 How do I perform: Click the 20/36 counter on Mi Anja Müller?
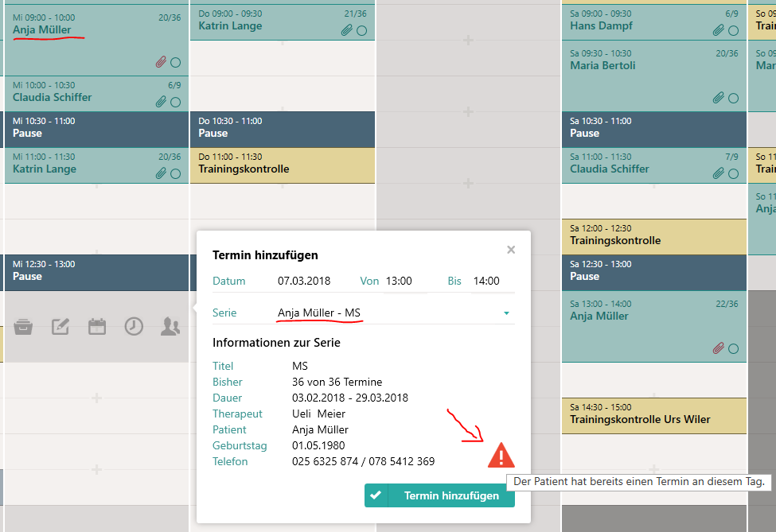[x=170, y=17]
